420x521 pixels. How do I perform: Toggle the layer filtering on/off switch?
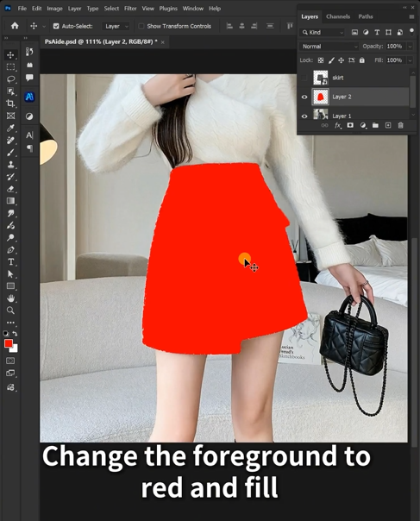point(411,32)
